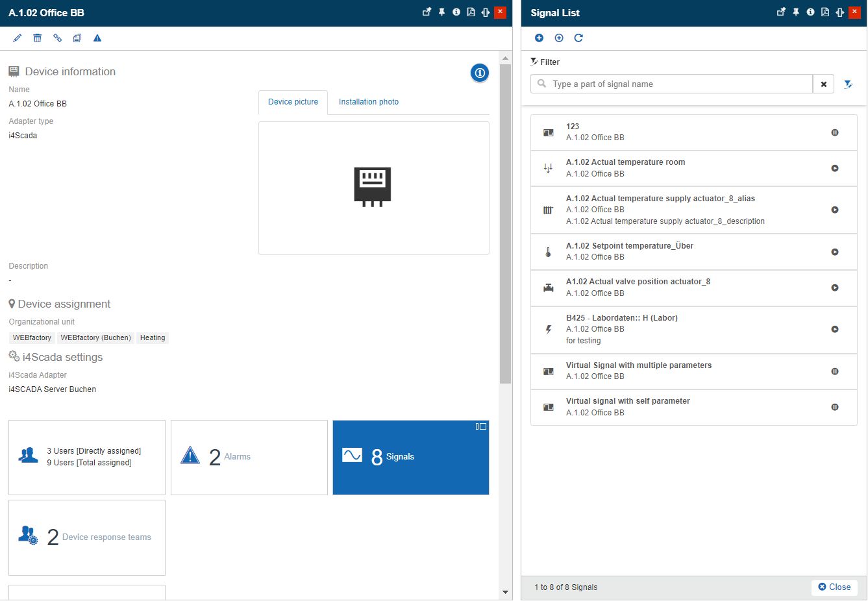Click the chain link icon in device toolbar
The width and height of the screenshot is (868, 601).
coord(57,38)
